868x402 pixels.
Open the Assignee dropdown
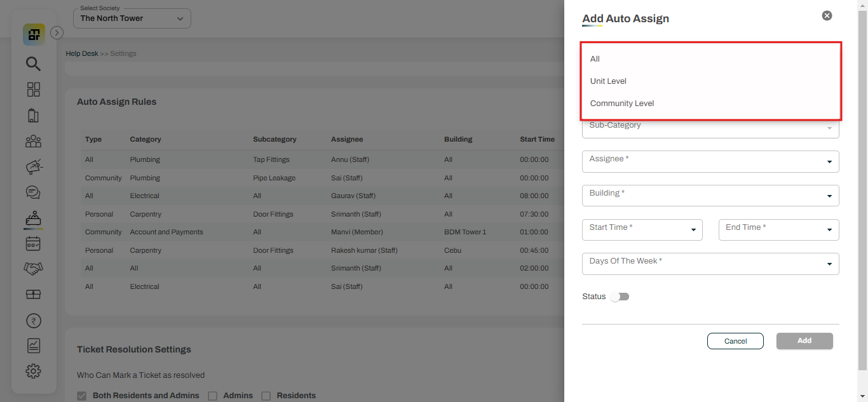tap(710, 161)
